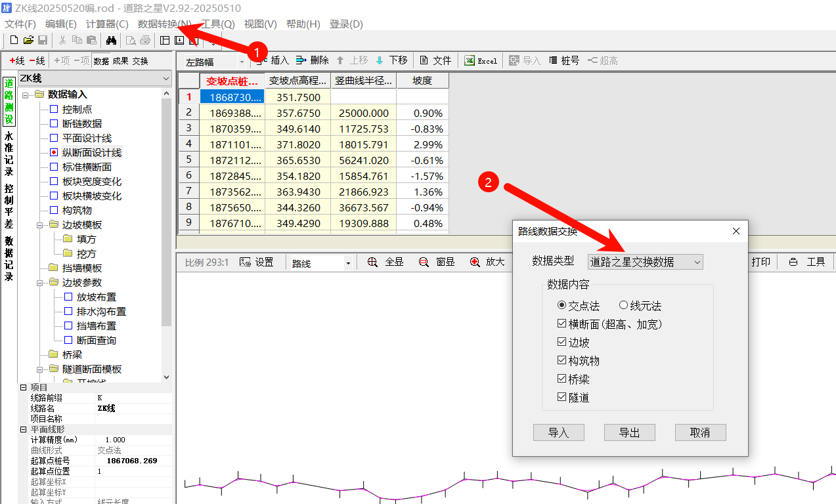Select 控制点 in the data tree

77,110
